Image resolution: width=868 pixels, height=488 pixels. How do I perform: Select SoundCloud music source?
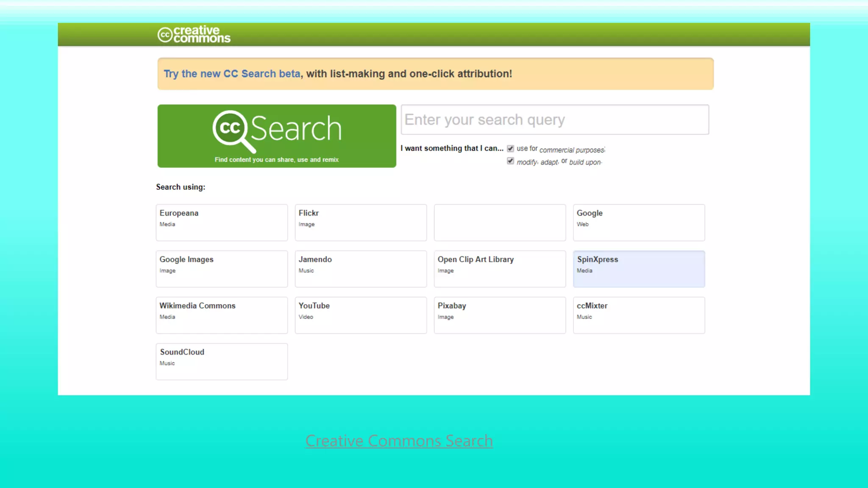click(222, 361)
